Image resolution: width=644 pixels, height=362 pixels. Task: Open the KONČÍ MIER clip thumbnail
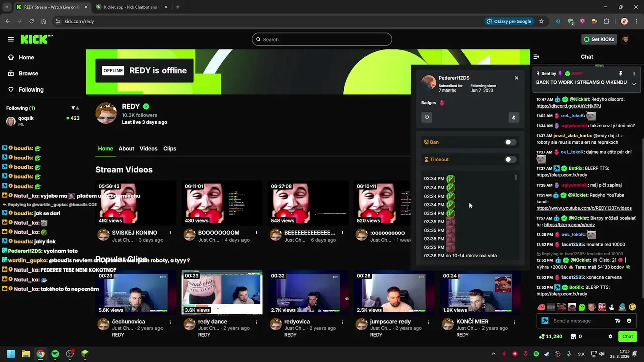[x=480, y=293]
